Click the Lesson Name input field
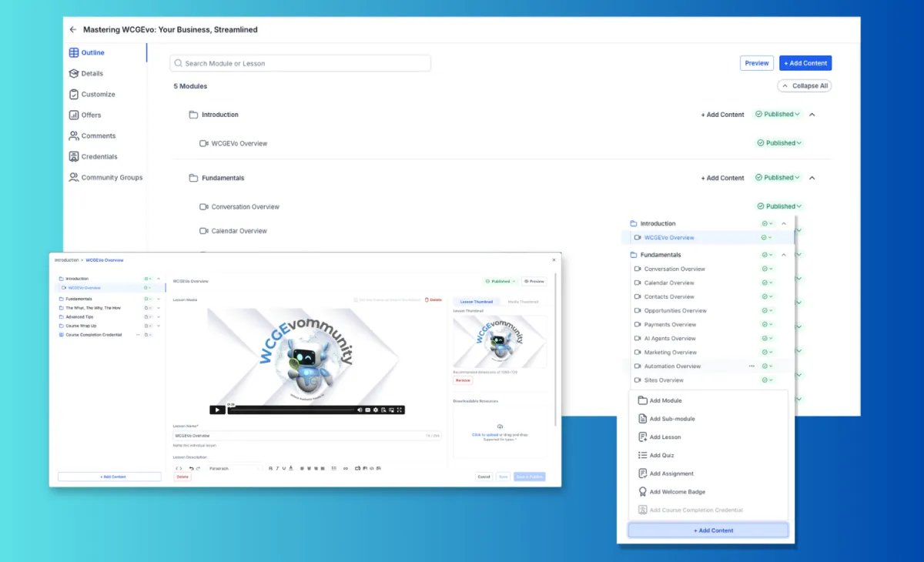 (x=306, y=436)
